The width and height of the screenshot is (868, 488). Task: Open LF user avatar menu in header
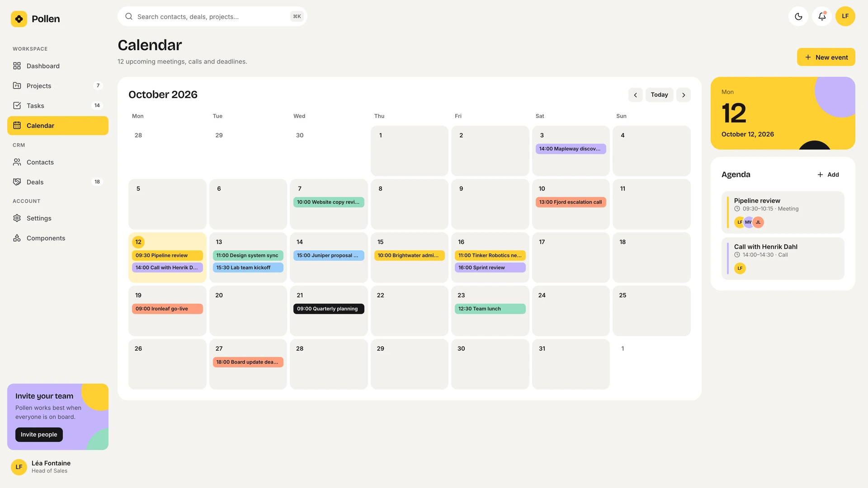pos(845,16)
